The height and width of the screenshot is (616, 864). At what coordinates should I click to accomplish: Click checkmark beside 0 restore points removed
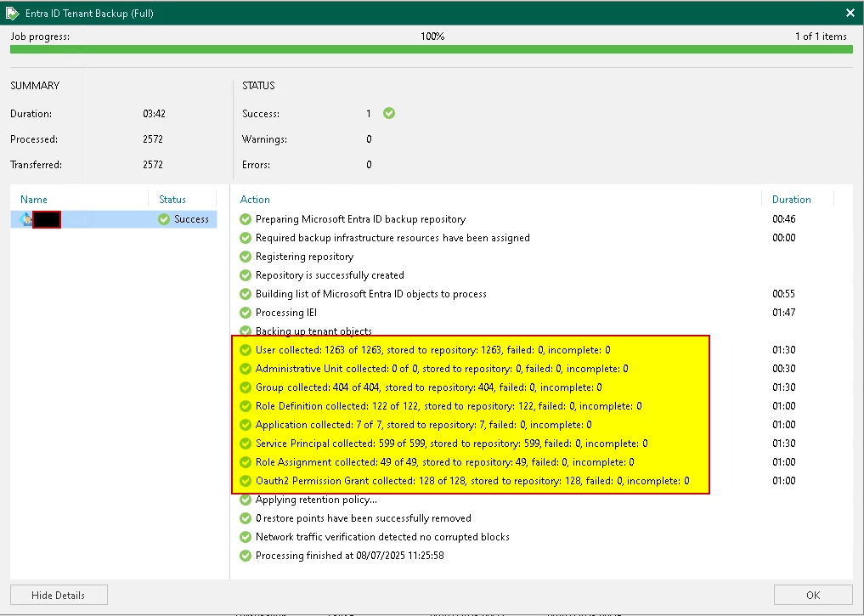click(246, 518)
